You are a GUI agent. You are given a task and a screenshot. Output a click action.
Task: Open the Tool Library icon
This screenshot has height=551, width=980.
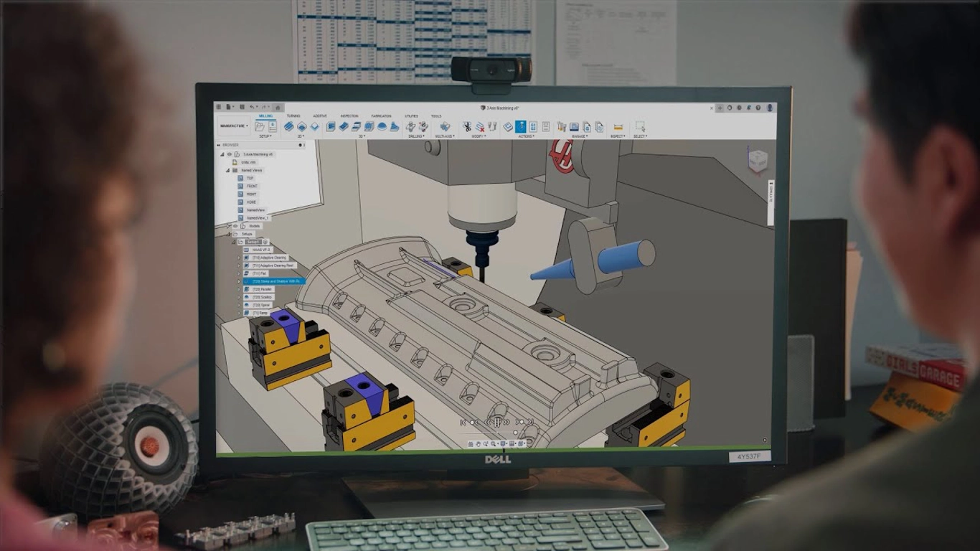pyautogui.click(x=562, y=127)
